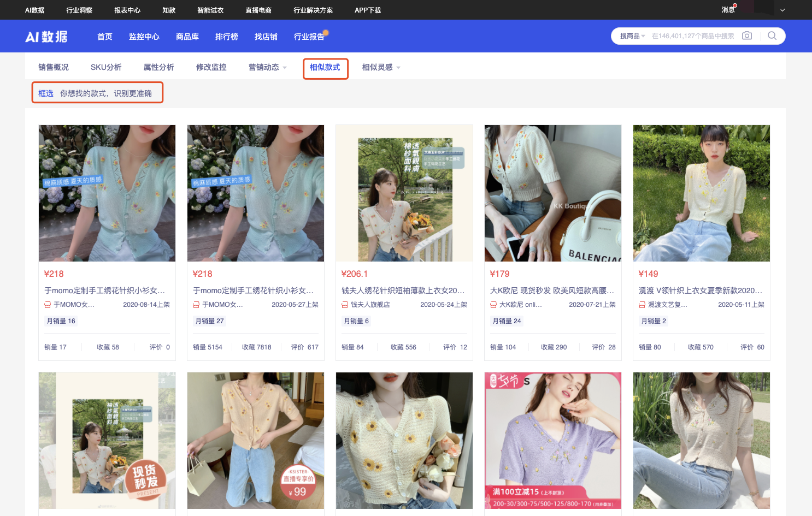Image resolution: width=812 pixels, height=516 pixels.
Task: Open 行业解决方案 in top bar
Action: pos(313,10)
